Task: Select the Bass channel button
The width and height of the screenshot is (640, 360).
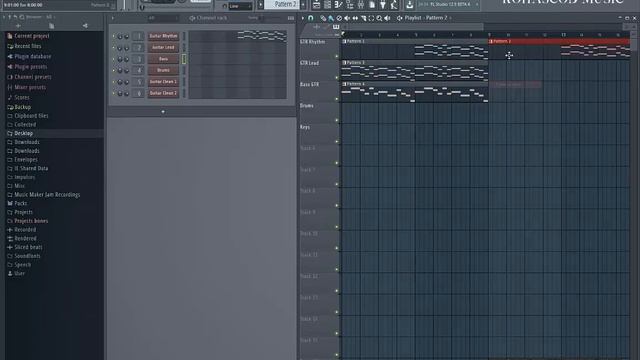Action: click(x=163, y=59)
